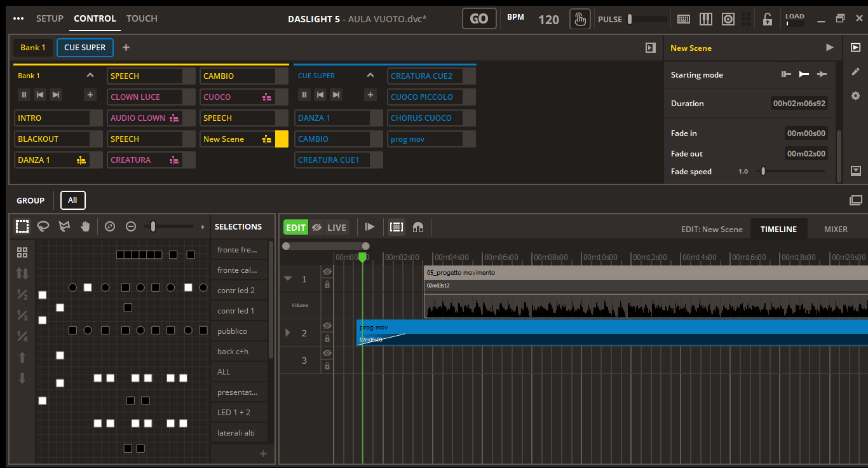Switch to the TIMELINE tab
The height and width of the screenshot is (468, 868).
pyautogui.click(x=778, y=229)
